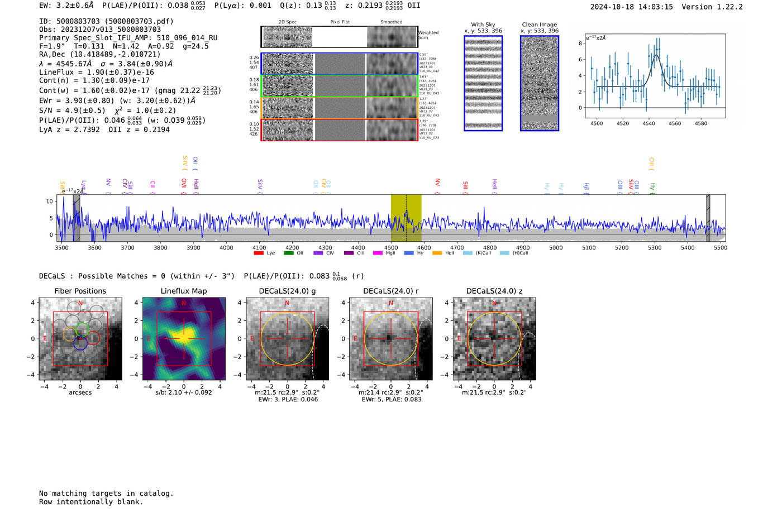Click 'No matching targets in catalog.' text
The image size is (782, 532).
click(x=106, y=493)
